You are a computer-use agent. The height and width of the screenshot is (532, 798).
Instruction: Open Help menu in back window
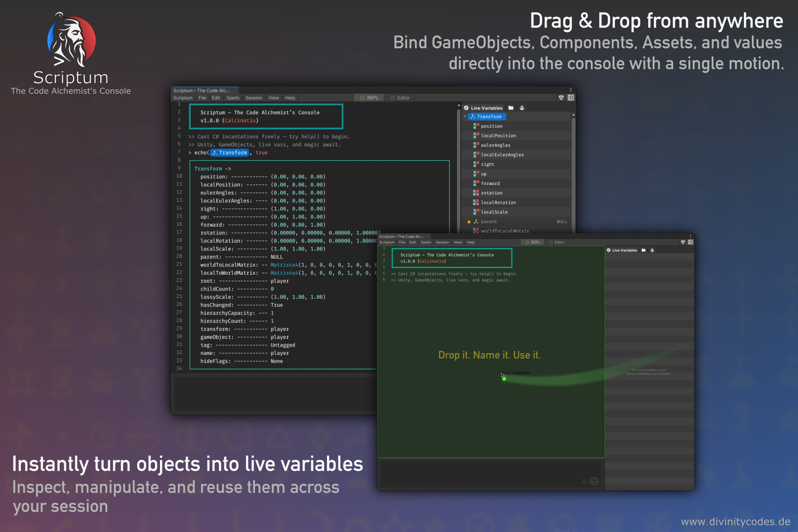click(x=290, y=98)
